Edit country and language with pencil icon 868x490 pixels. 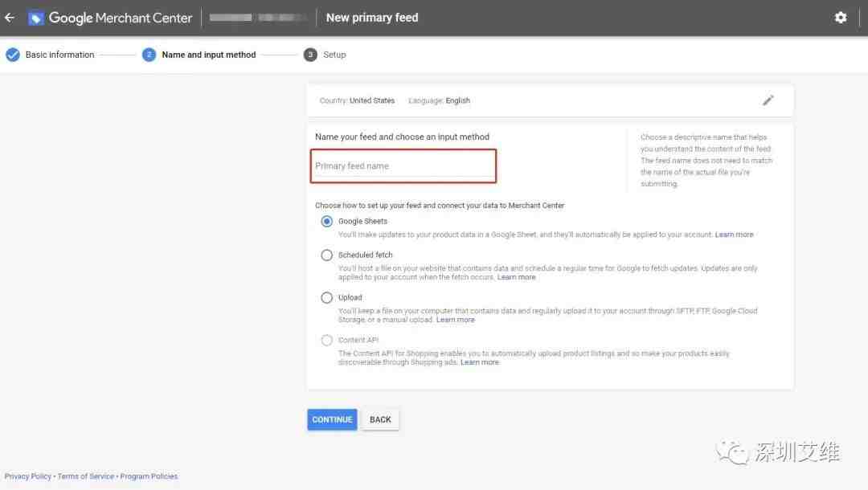768,100
